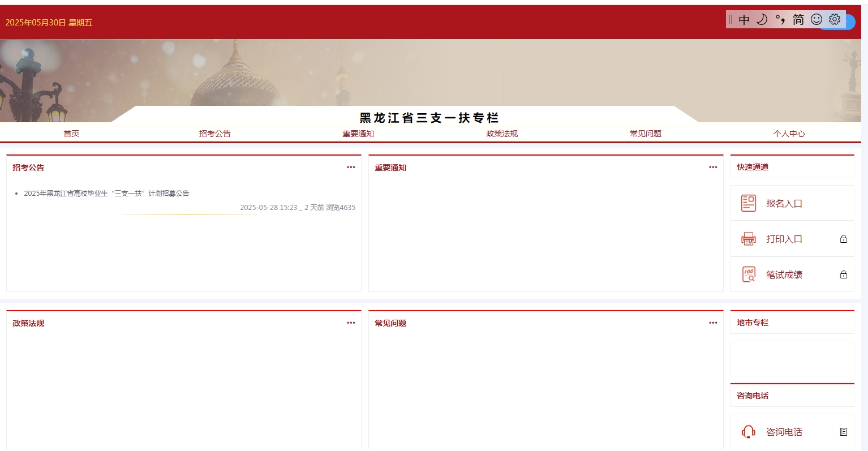This screenshot has height=451, width=868.
Task: Enable dark mode with the moon icon
Action: (762, 19)
